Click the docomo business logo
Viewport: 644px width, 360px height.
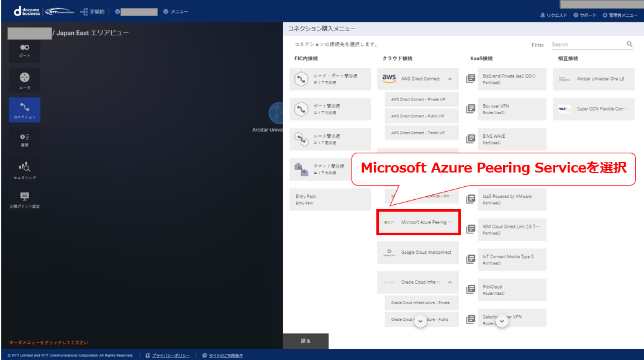[x=27, y=12]
